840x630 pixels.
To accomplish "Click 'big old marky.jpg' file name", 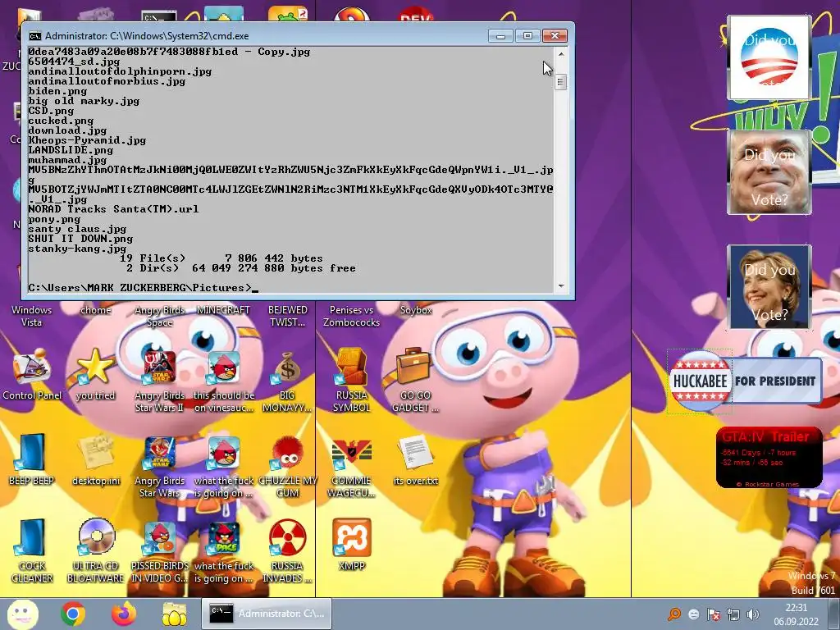I will (84, 101).
